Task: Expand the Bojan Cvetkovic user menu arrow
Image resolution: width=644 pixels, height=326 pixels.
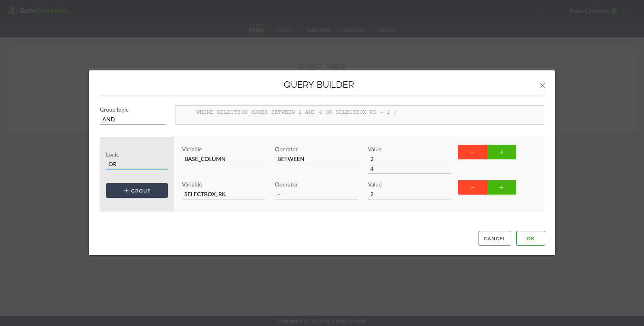Action: click(624, 11)
